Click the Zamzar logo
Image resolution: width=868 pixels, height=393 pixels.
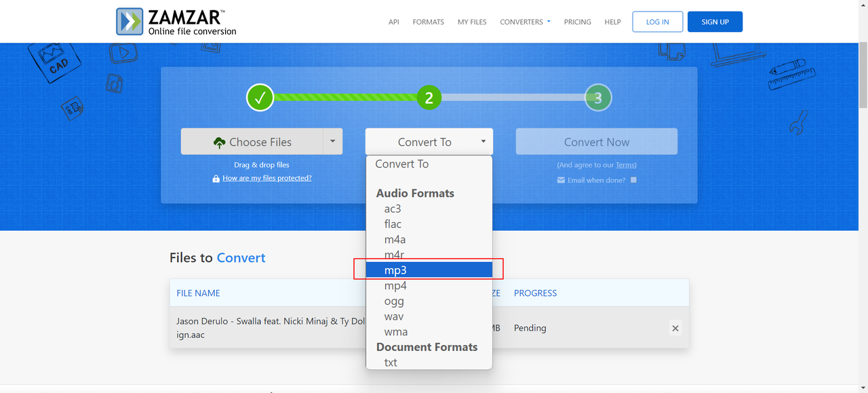176,22
